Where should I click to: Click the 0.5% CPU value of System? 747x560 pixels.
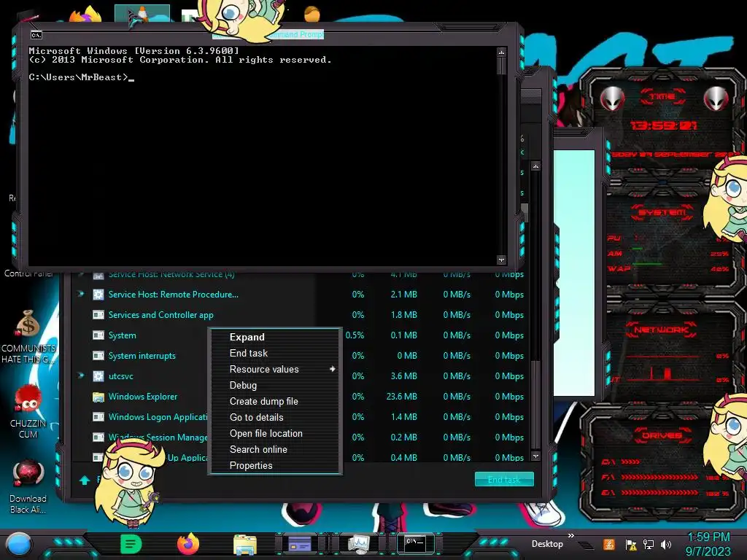point(355,335)
